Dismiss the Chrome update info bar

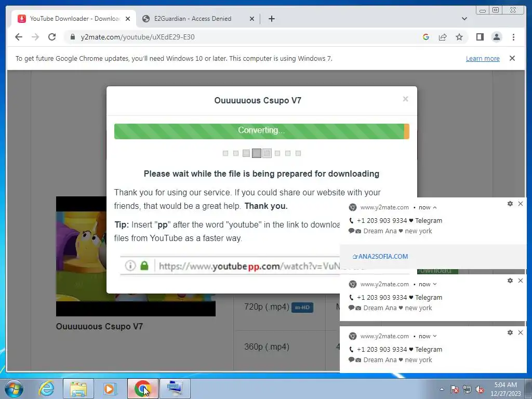pos(512,58)
